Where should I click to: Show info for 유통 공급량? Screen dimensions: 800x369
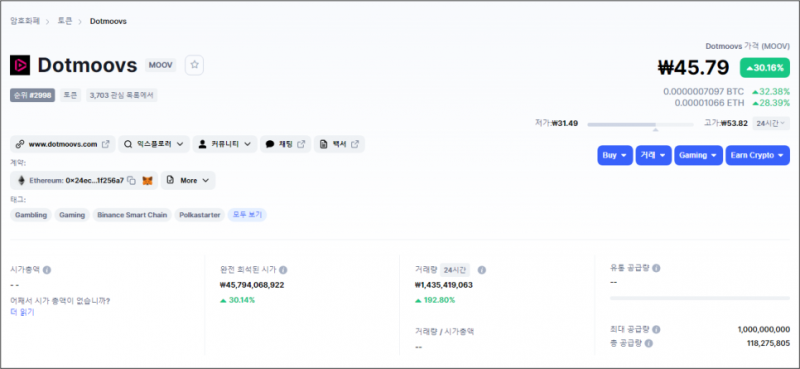click(656, 268)
